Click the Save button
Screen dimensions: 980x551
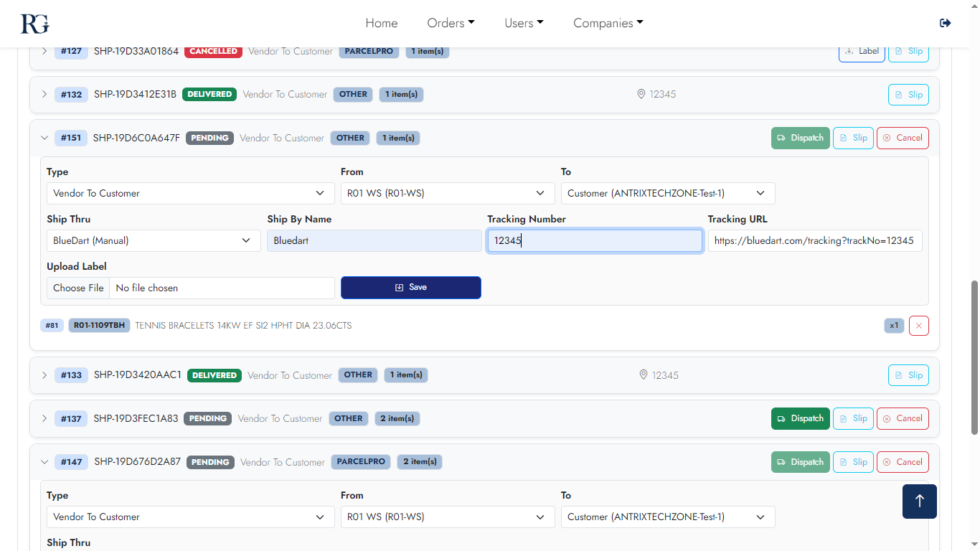tap(410, 288)
